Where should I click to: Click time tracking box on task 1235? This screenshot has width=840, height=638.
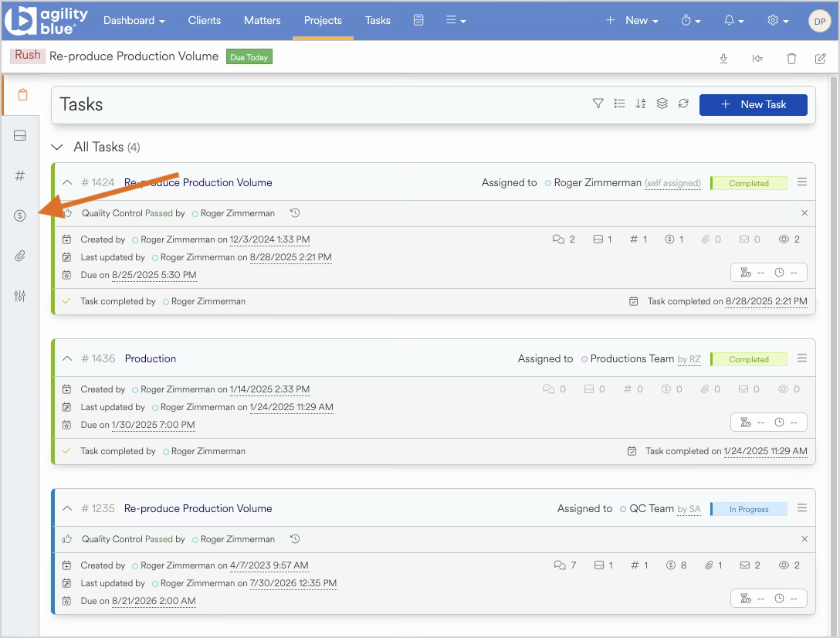point(769,598)
